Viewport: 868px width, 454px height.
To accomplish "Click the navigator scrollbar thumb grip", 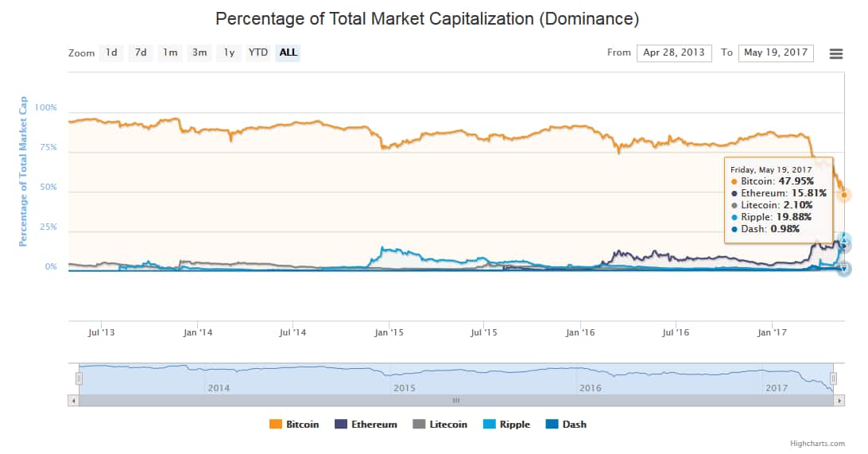I will click(x=456, y=401).
